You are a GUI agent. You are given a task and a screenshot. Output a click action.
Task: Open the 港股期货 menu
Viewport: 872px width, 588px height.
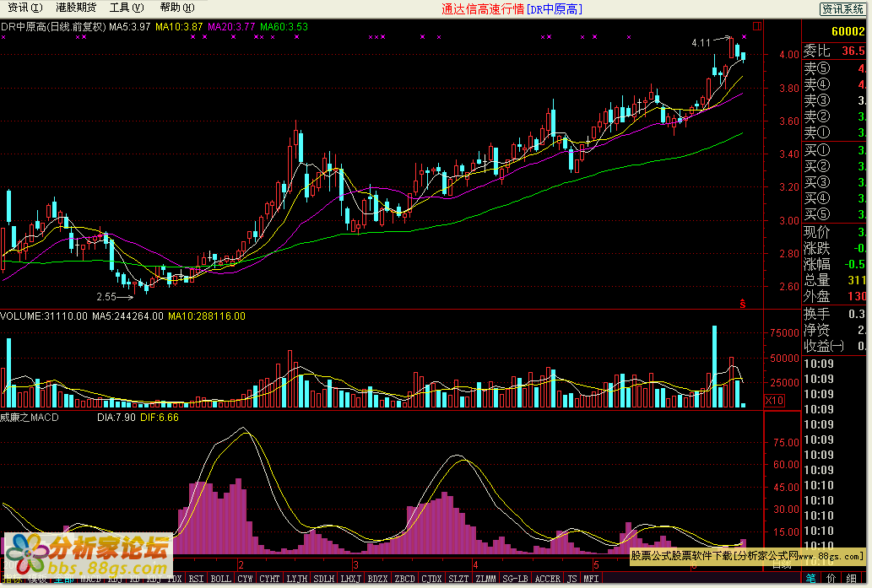pyautogui.click(x=76, y=8)
